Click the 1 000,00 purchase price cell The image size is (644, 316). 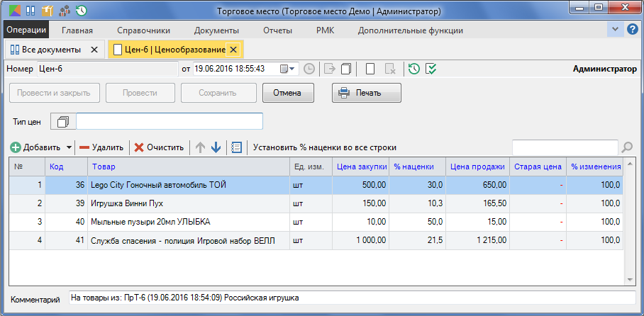tap(360, 240)
